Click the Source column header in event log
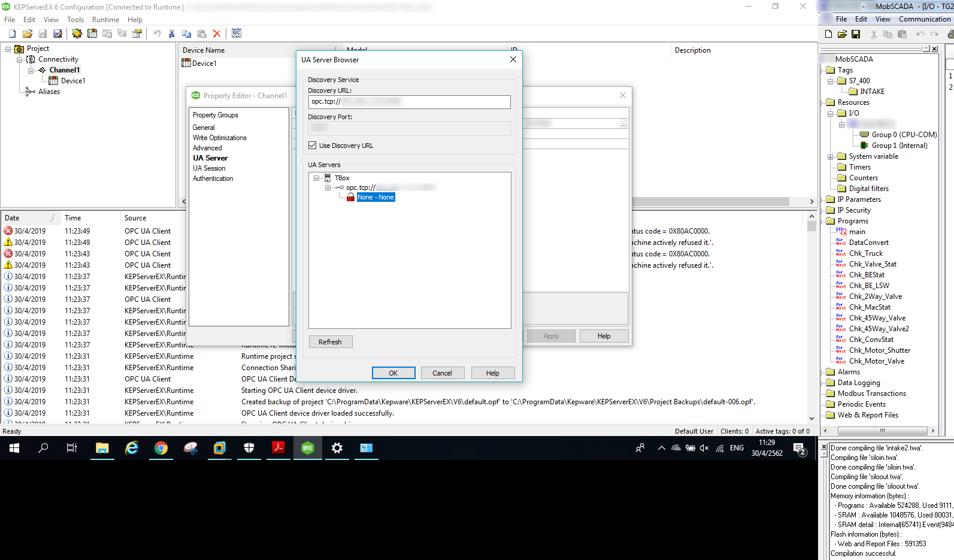The height and width of the screenshot is (560, 954). pyautogui.click(x=135, y=218)
